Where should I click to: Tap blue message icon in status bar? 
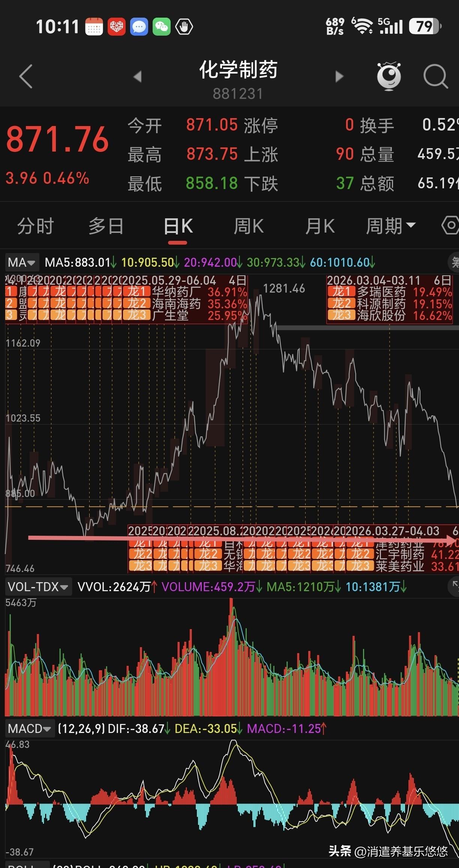point(139,27)
